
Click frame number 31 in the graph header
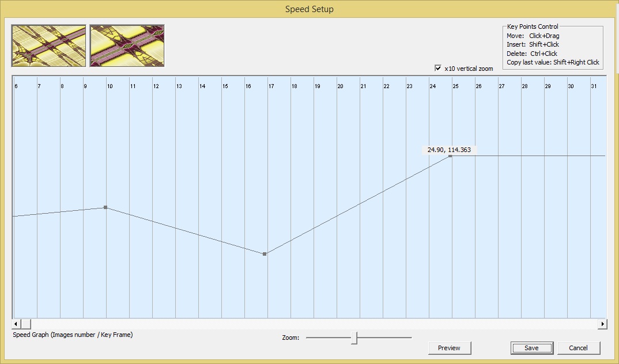point(594,86)
